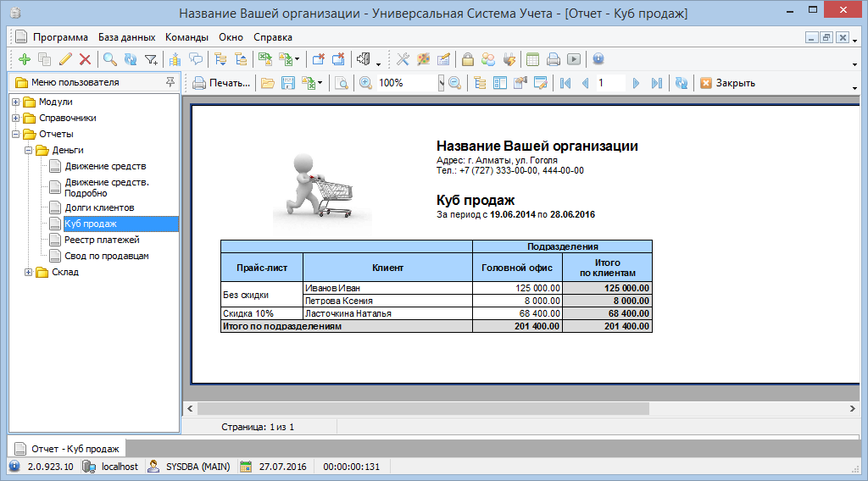Click the red X delete icon

tap(85, 59)
